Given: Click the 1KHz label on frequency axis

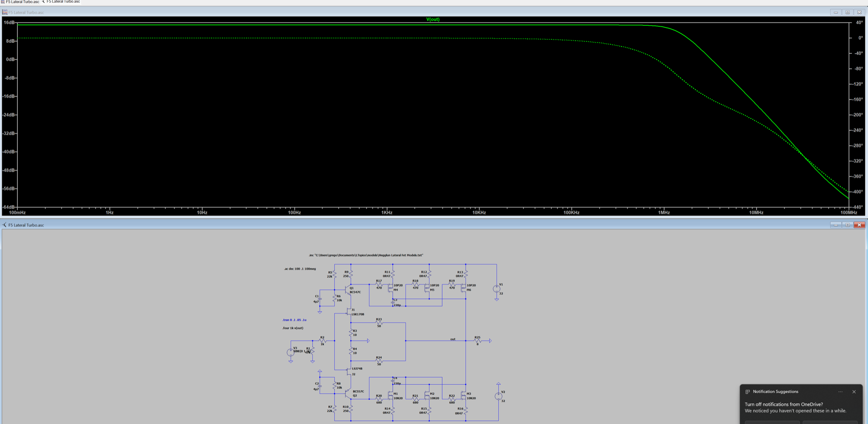Looking at the screenshot, I should click(387, 213).
